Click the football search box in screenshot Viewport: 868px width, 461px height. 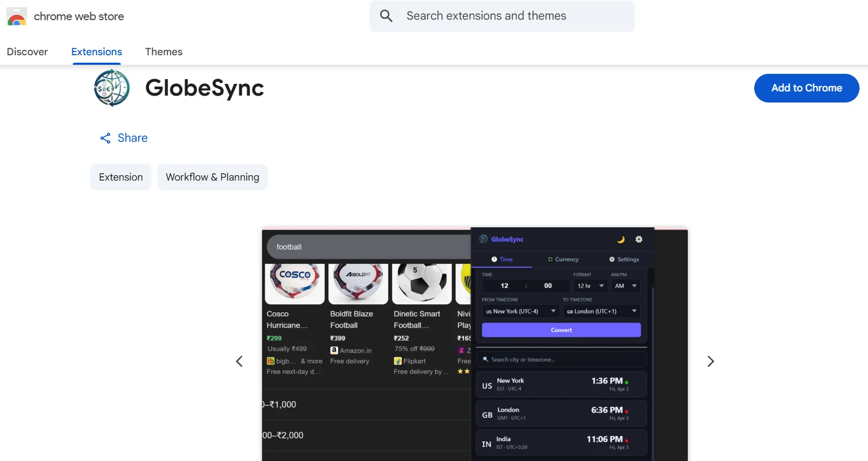[368, 247]
